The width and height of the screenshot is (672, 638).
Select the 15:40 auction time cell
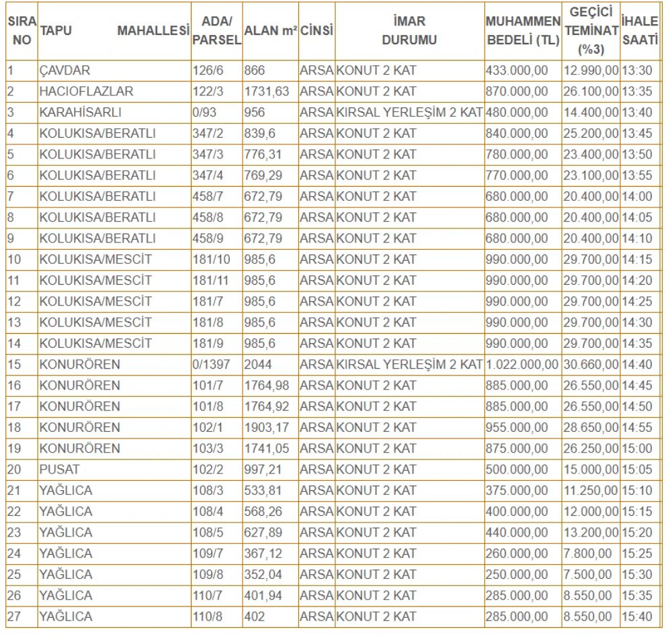click(x=637, y=616)
